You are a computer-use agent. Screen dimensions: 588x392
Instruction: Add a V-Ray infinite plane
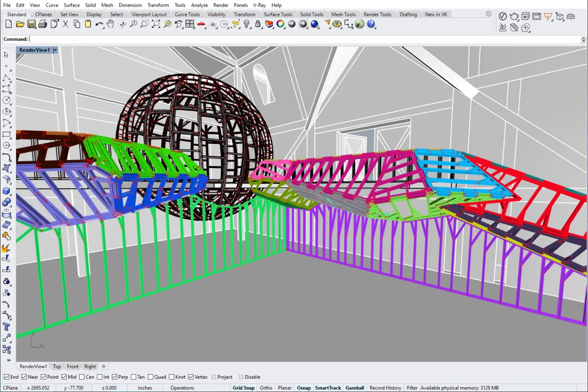point(571,17)
